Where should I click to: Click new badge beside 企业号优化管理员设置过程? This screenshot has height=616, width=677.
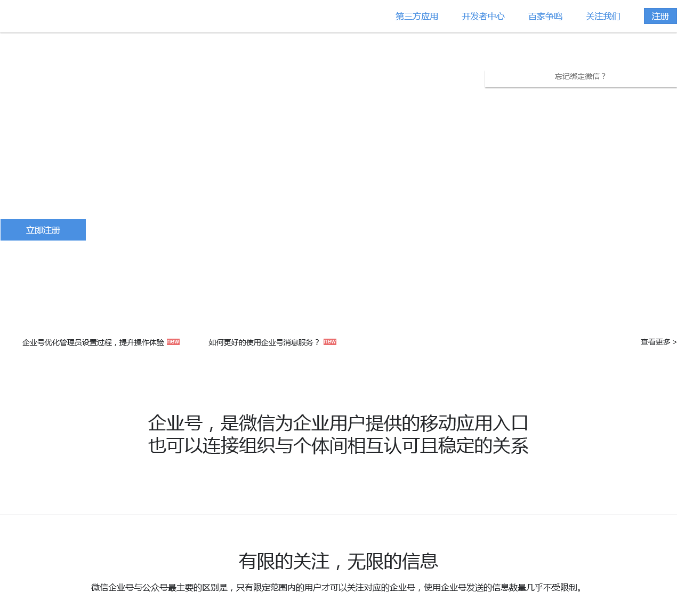click(x=173, y=342)
